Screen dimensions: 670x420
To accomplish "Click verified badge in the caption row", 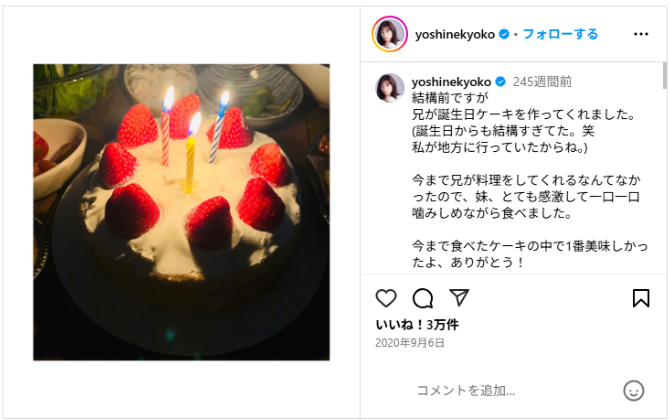I will [x=500, y=81].
